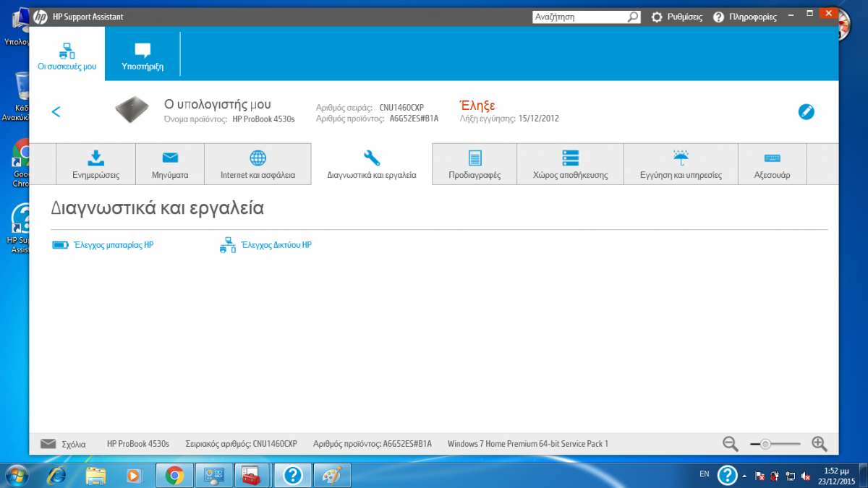Click the HP logo in title bar
868x488 pixels.
tap(41, 16)
